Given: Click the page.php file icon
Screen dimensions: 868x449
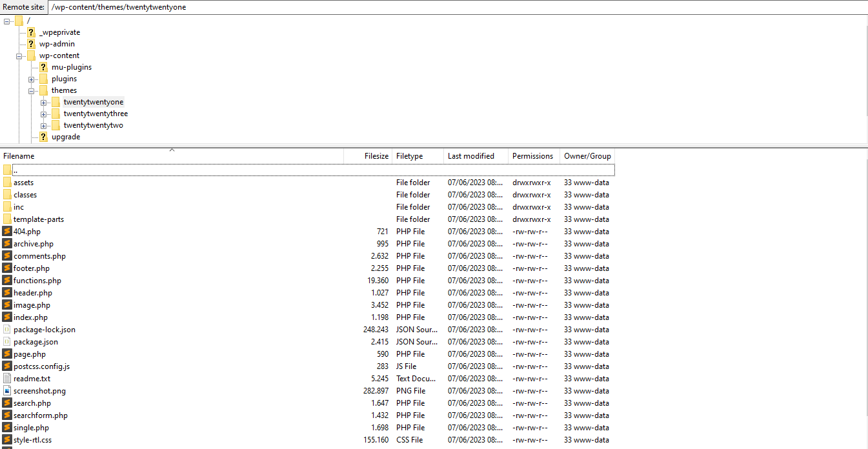Looking at the screenshot, I should tap(7, 354).
